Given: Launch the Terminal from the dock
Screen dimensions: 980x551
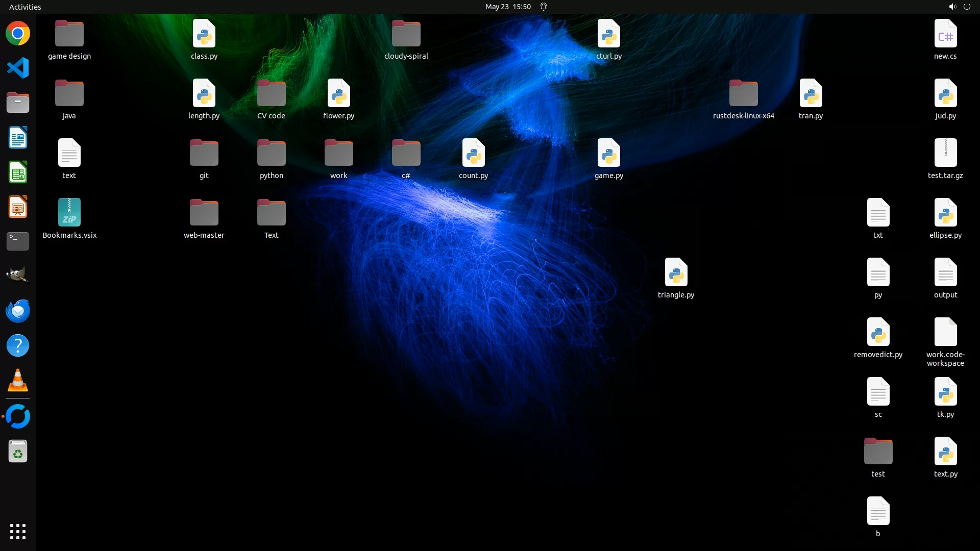Looking at the screenshot, I should coord(18,241).
